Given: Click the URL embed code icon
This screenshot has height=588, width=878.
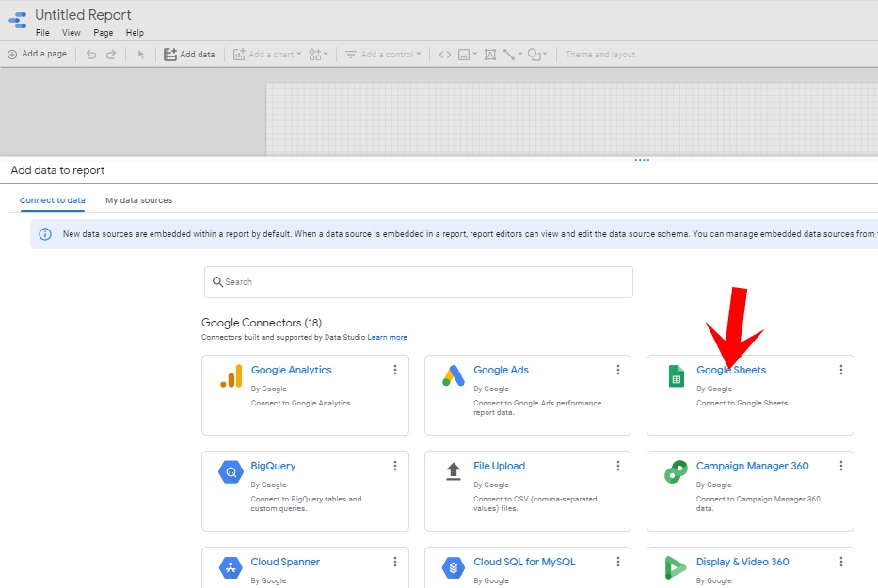Looking at the screenshot, I should (444, 55).
